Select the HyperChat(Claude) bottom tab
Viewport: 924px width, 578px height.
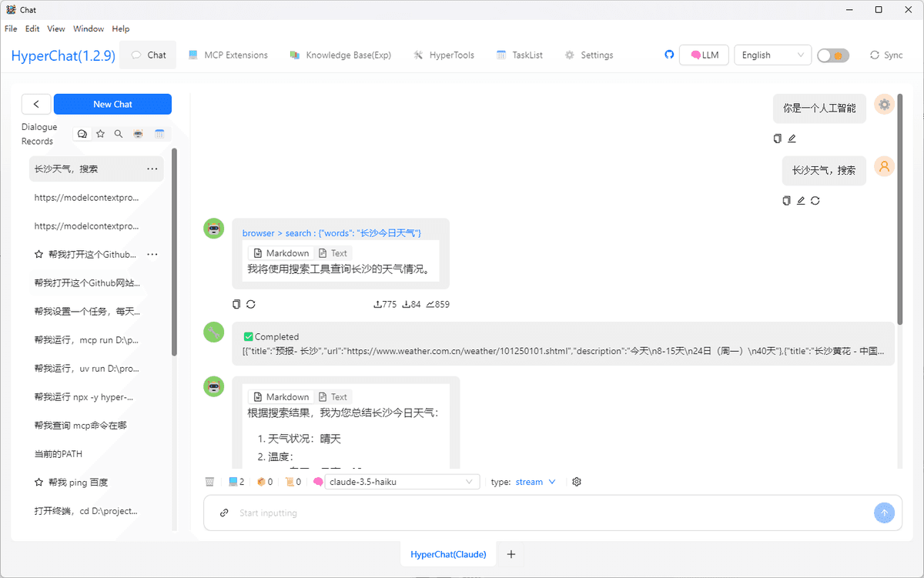(x=448, y=554)
